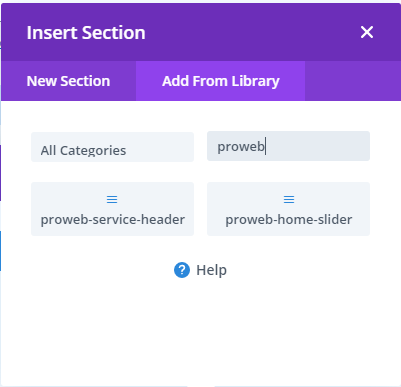Insert the proweb-home-slider library item
Screen dimensions: 401x387
288,209
